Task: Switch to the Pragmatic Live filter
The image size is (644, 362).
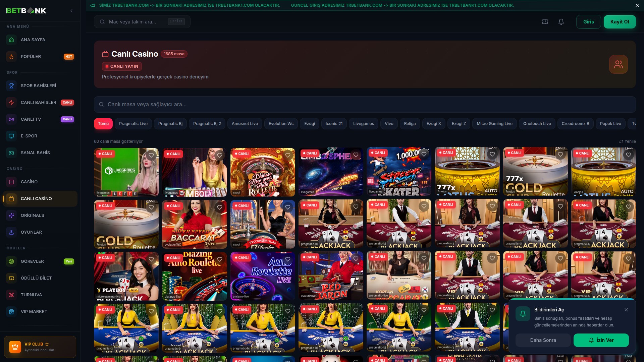Action: [133, 123]
